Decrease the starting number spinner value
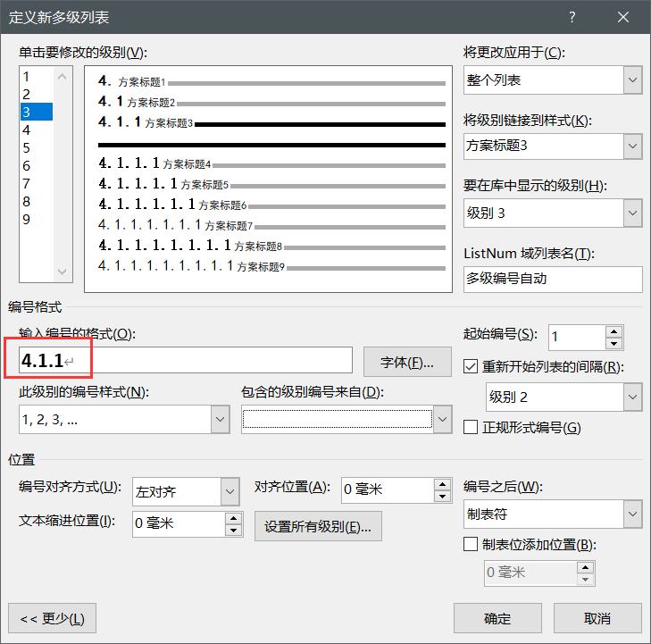This screenshot has height=644, width=651. (x=613, y=343)
